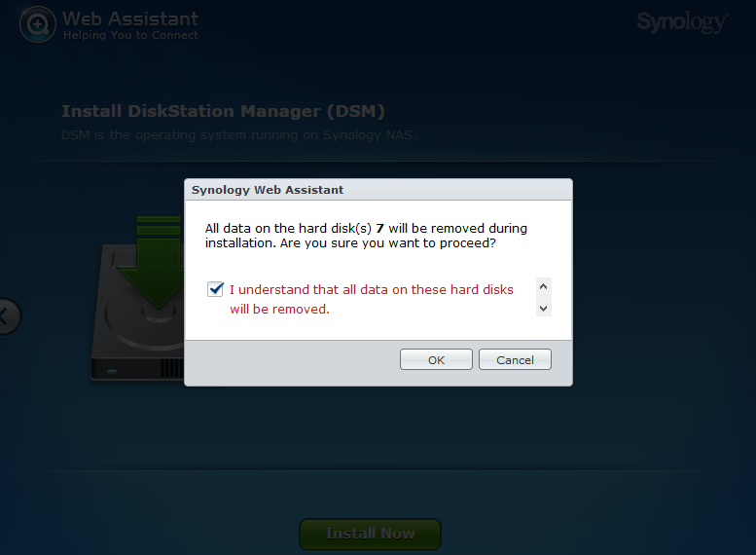Image resolution: width=756 pixels, height=555 pixels.
Task: Confirm the dialog with OK
Action: [x=436, y=359]
